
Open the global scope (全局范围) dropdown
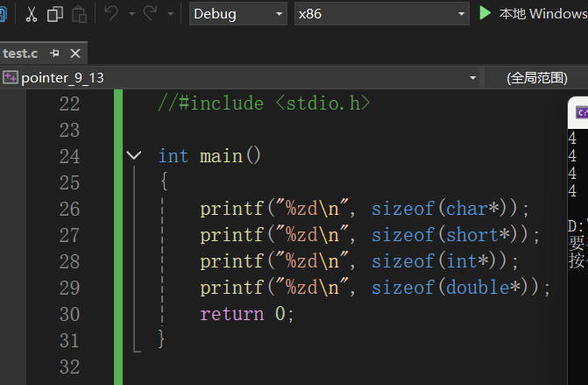pyautogui.click(x=536, y=78)
